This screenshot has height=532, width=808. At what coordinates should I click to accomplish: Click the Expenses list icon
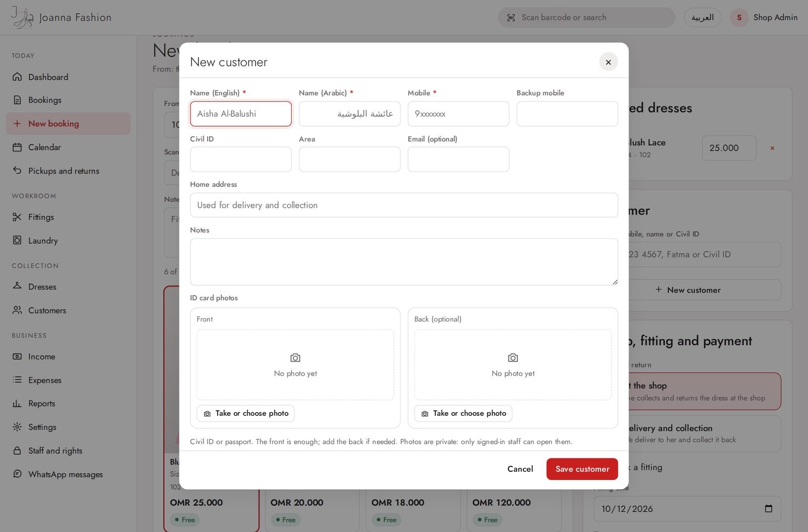(17, 380)
